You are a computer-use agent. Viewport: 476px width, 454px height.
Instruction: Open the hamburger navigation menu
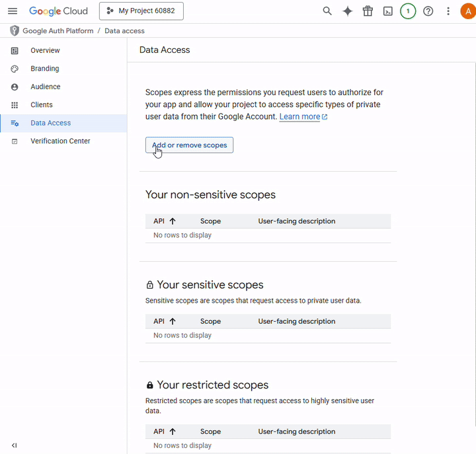click(x=13, y=11)
